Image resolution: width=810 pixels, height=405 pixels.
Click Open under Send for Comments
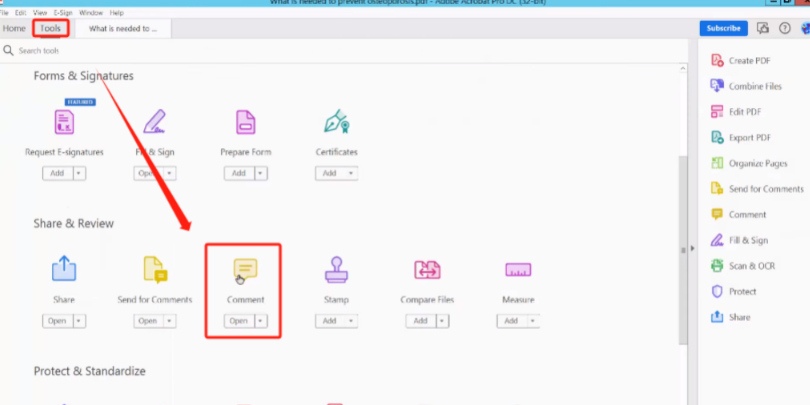click(x=148, y=321)
